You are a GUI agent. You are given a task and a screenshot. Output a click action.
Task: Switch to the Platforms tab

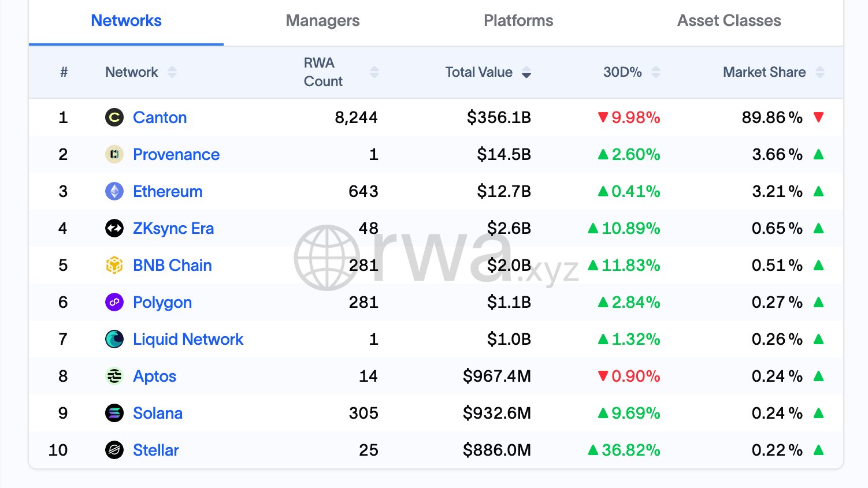[x=518, y=21]
